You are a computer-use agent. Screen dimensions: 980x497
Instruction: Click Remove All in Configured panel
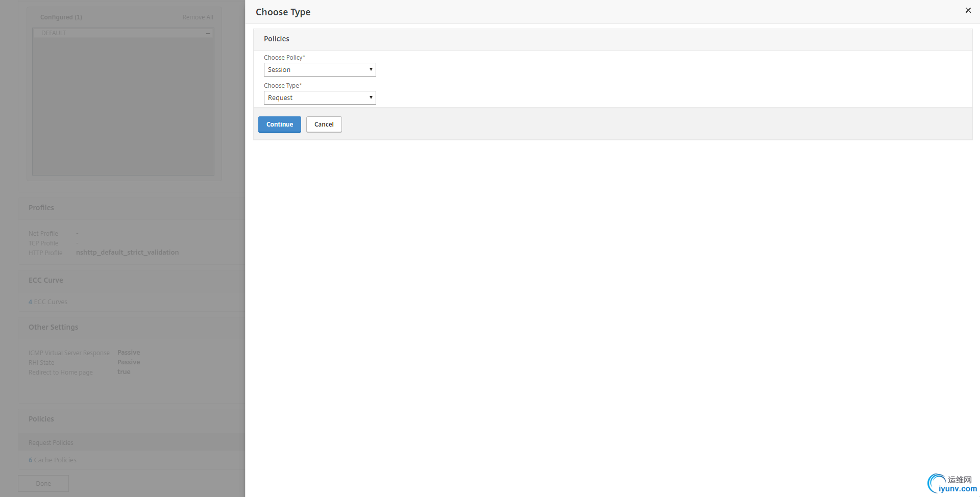(198, 17)
